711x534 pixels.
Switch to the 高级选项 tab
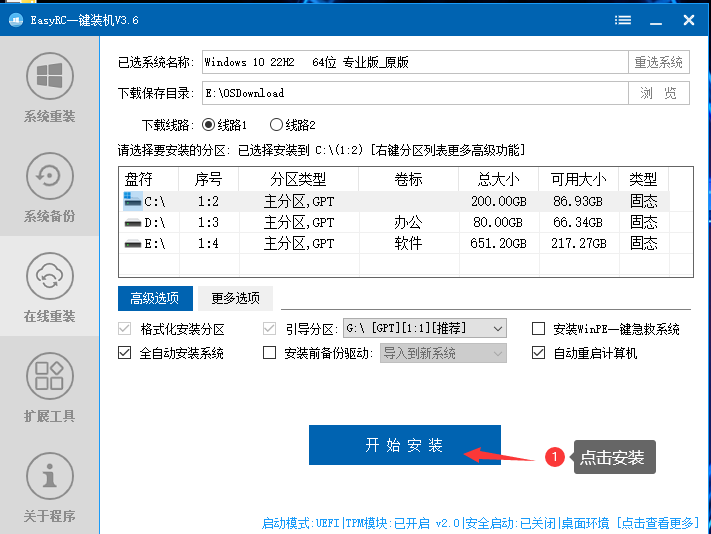tap(155, 298)
